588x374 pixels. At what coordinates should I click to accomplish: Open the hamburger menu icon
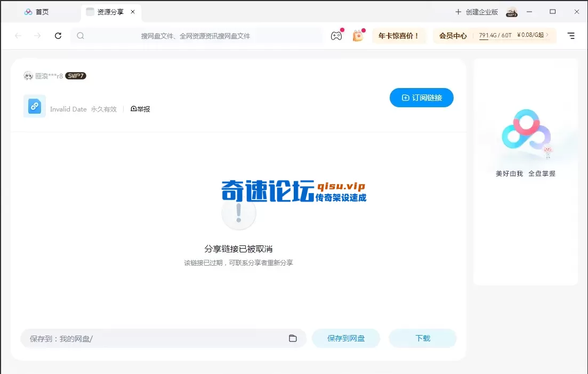tap(571, 36)
